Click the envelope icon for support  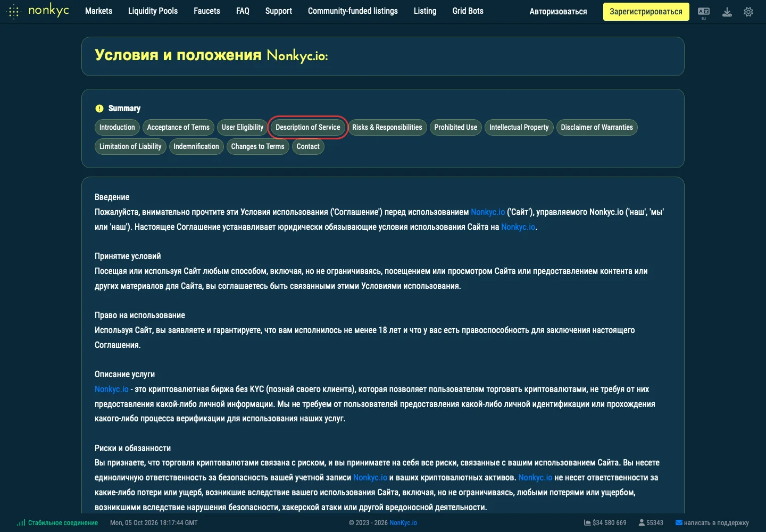click(679, 523)
